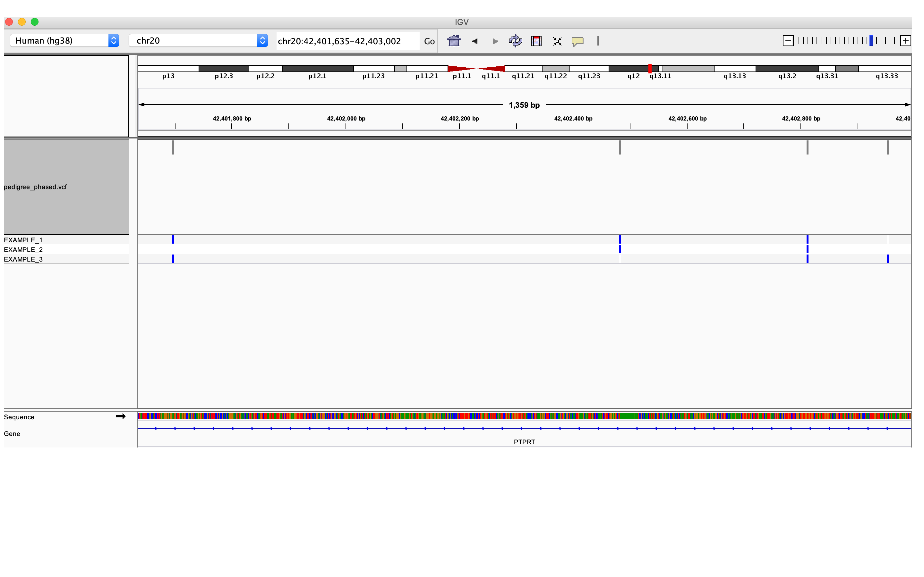This screenshot has width=924, height=577.
Task: Open the Human (hg38) genome dropdown
Action: (64, 41)
